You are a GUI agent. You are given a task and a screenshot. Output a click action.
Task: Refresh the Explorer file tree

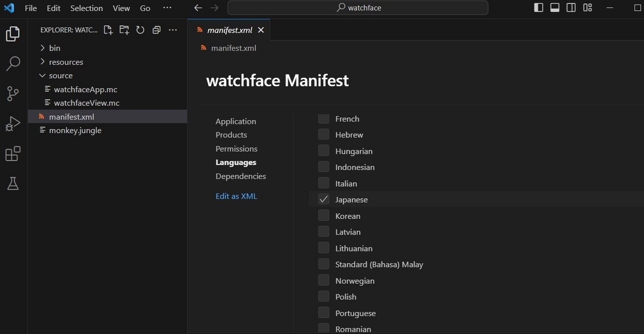[141, 30]
